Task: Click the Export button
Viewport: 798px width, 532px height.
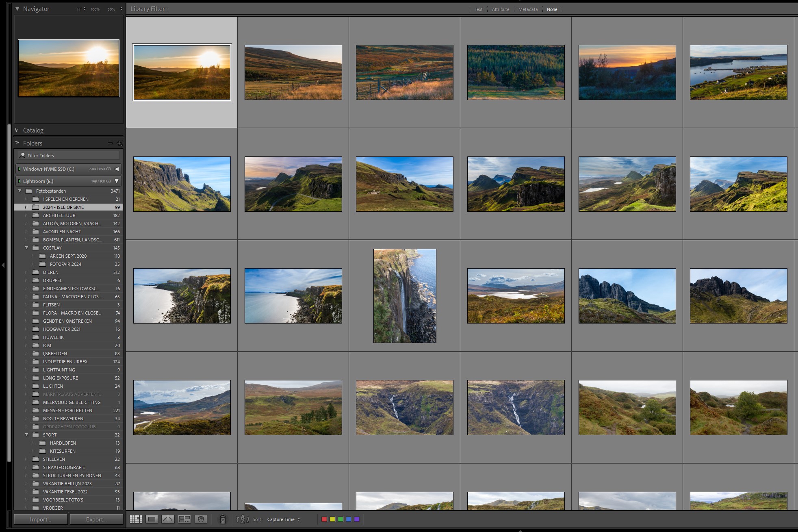Action: (x=96, y=519)
